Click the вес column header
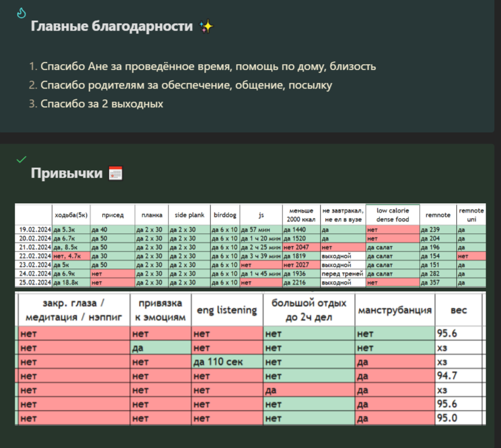The width and height of the screenshot is (501, 448). 458,310
